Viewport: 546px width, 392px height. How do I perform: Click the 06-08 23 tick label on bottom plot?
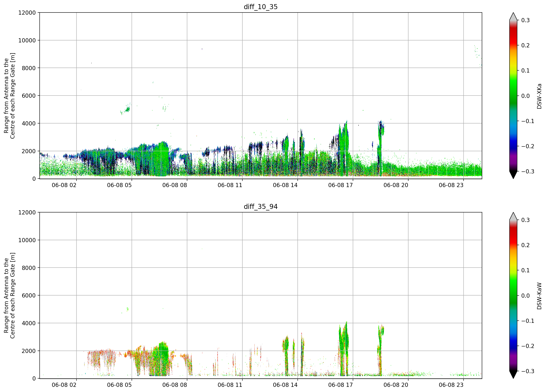(451, 385)
